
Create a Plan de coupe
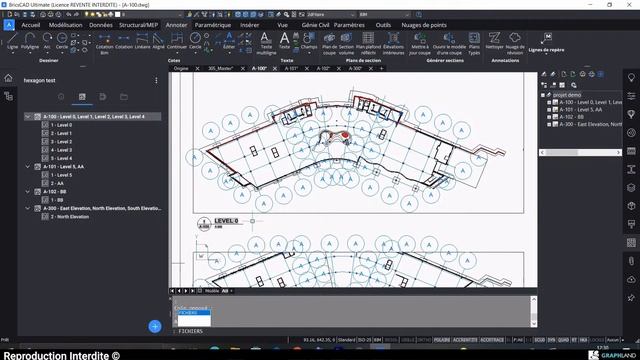329,43
